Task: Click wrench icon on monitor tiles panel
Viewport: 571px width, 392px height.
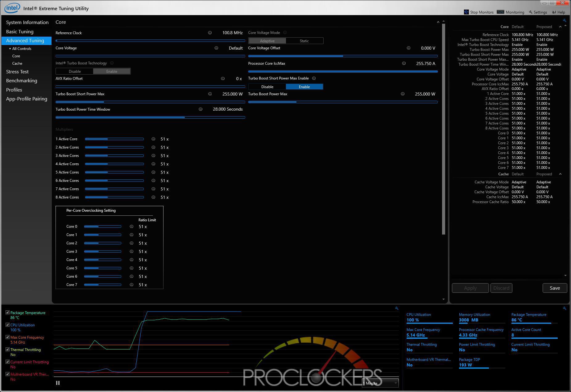Action: (x=564, y=308)
